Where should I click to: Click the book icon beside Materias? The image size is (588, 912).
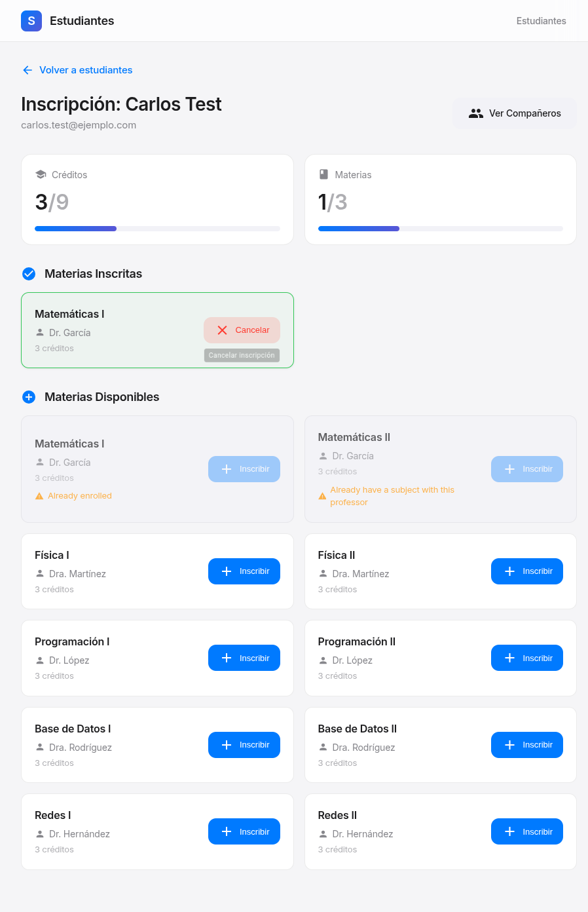pyautogui.click(x=323, y=175)
